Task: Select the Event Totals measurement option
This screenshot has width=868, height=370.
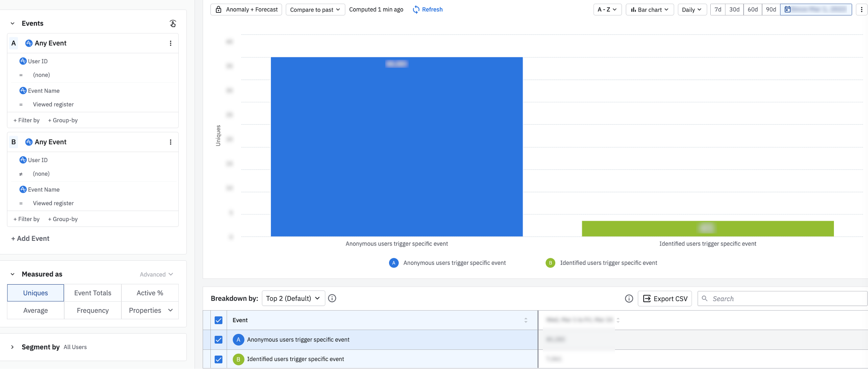Action: [93, 293]
